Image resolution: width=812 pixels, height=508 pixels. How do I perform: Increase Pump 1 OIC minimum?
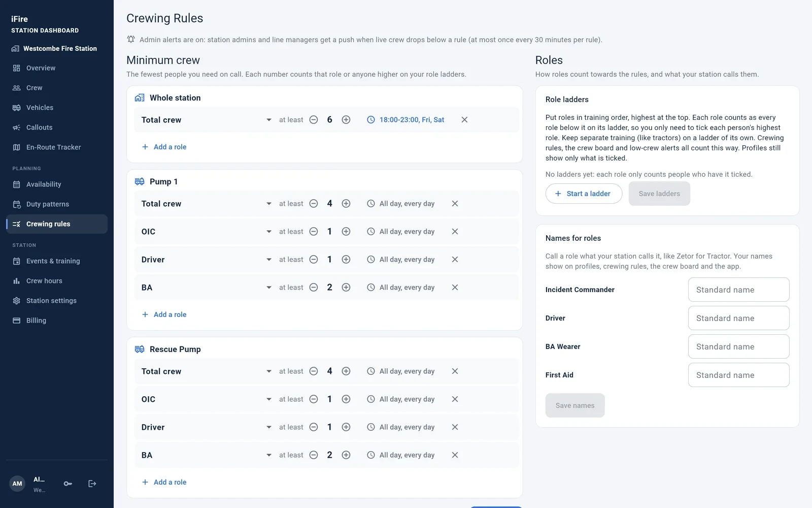pyautogui.click(x=346, y=232)
